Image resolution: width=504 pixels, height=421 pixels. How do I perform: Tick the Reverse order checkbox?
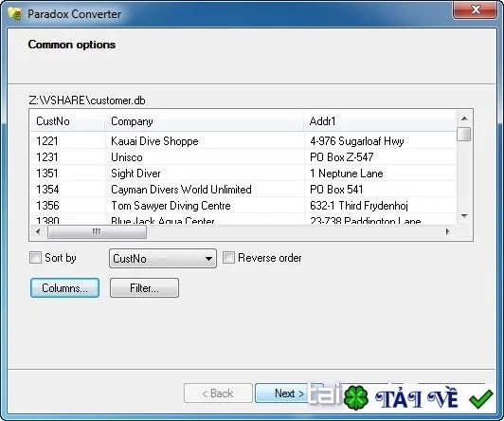point(228,258)
